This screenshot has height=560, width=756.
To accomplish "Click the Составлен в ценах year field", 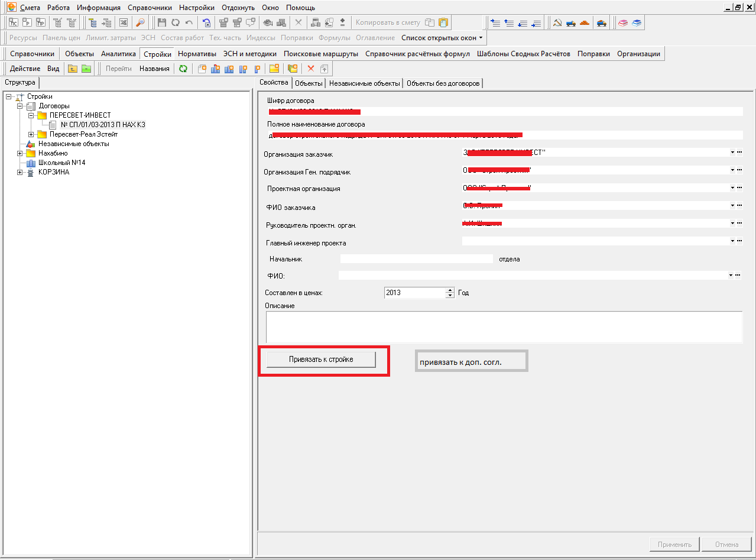I will [414, 293].
